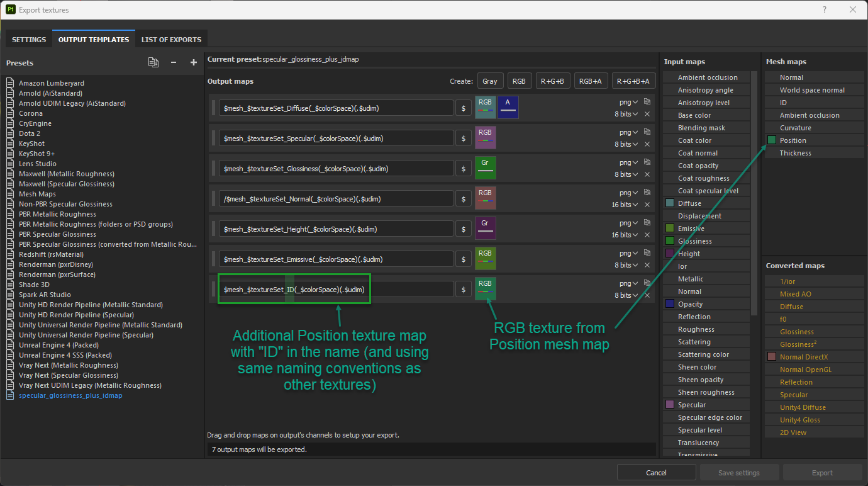868x486 pixels.
Task: Create an RGB+A output map
Action: click(x=590, y=81)
